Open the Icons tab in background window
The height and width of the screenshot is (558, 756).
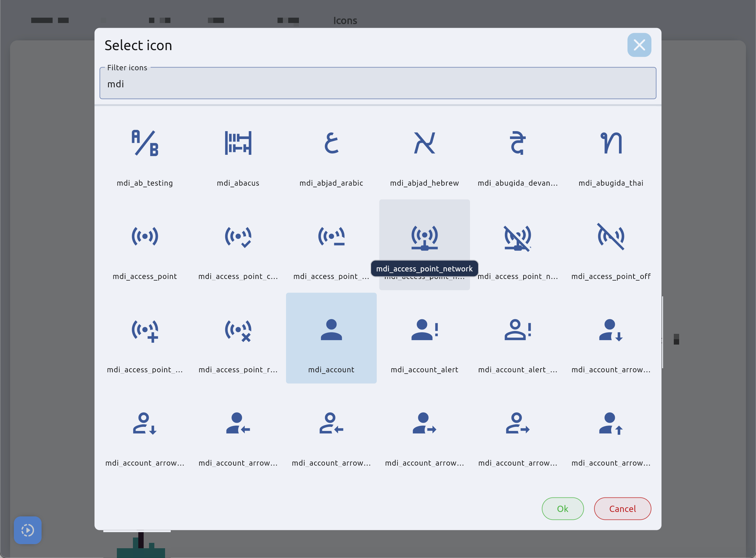point(345,20)
